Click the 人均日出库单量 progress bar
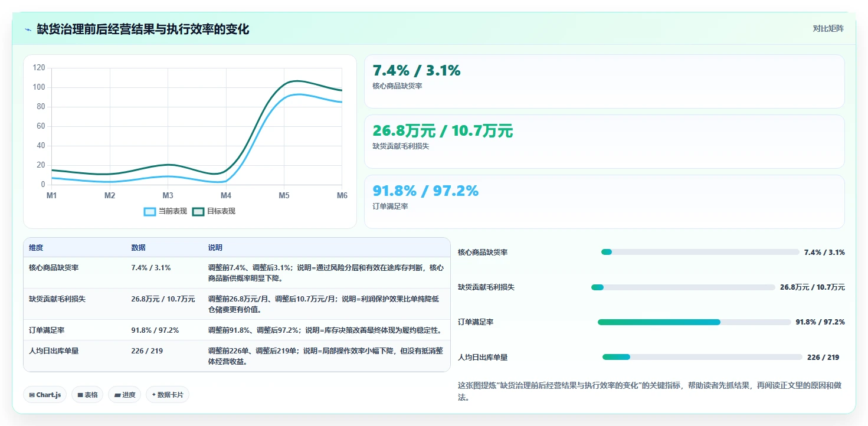Viewport: 868px width, 426px height. (x=702, y=357)
